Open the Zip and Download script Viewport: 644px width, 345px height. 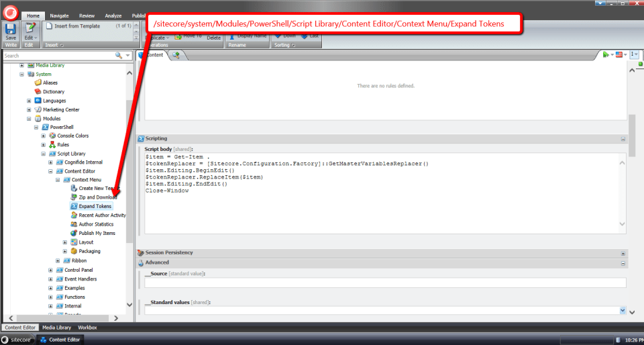pos(97,197)
